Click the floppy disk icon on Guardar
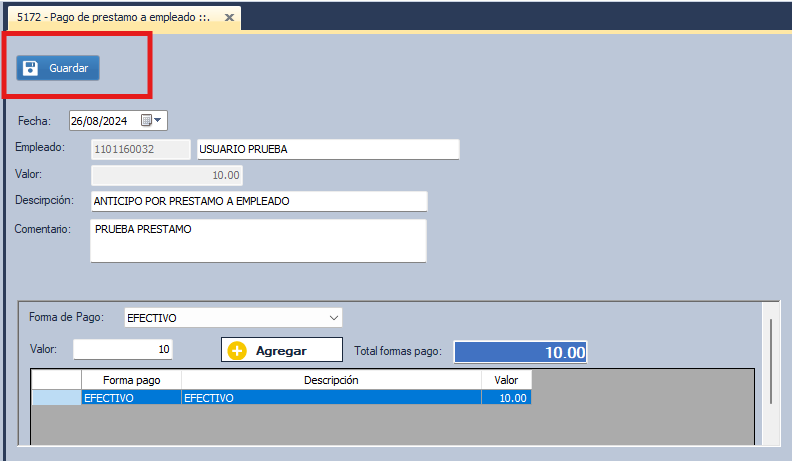The width and height of the screenshot is (792, 461). tap(31, 68)
